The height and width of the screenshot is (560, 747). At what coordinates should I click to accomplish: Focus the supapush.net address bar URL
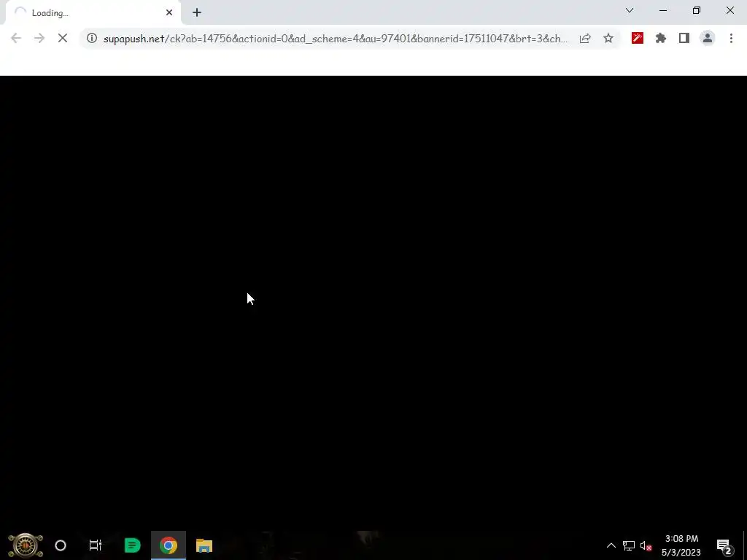(335, 39)
